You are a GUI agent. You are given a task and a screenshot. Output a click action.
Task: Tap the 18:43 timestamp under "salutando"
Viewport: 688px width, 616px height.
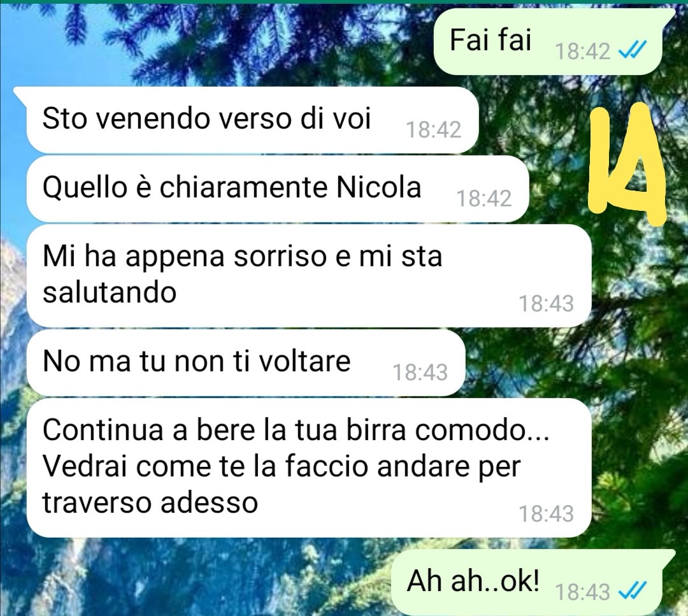(547, 304)
